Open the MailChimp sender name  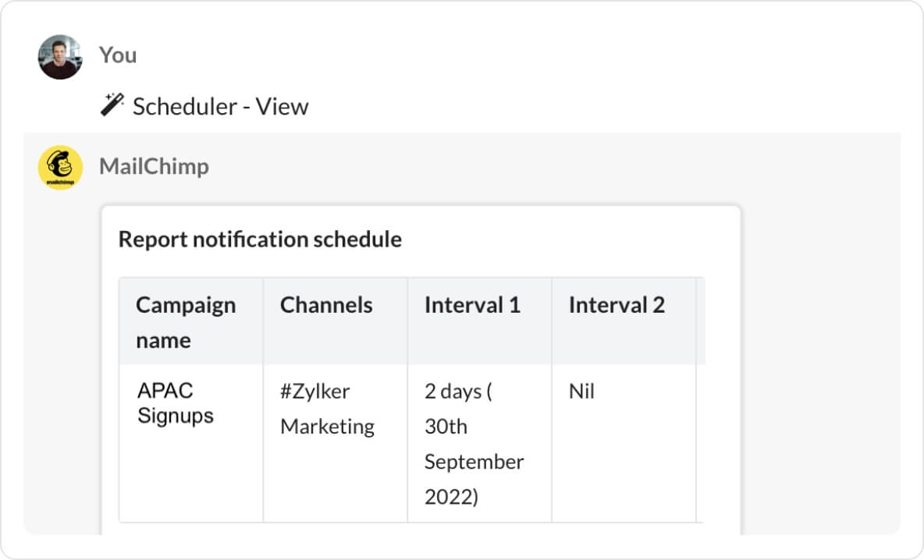point(154,166)
